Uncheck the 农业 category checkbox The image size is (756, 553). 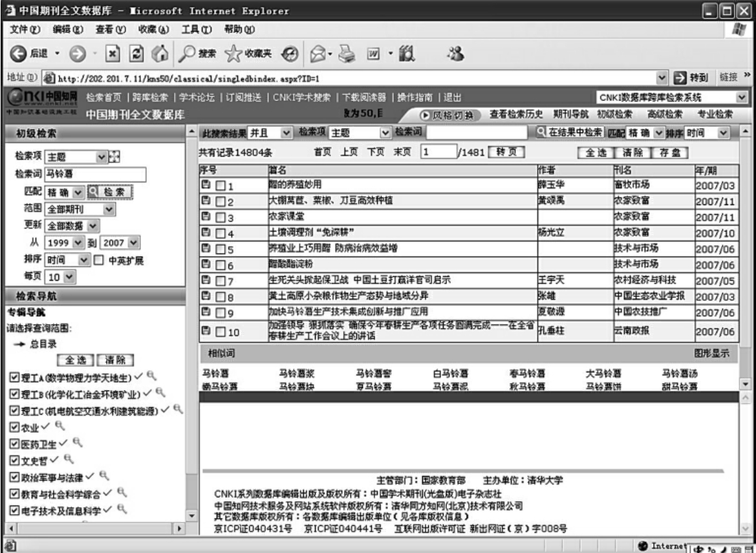14,427
